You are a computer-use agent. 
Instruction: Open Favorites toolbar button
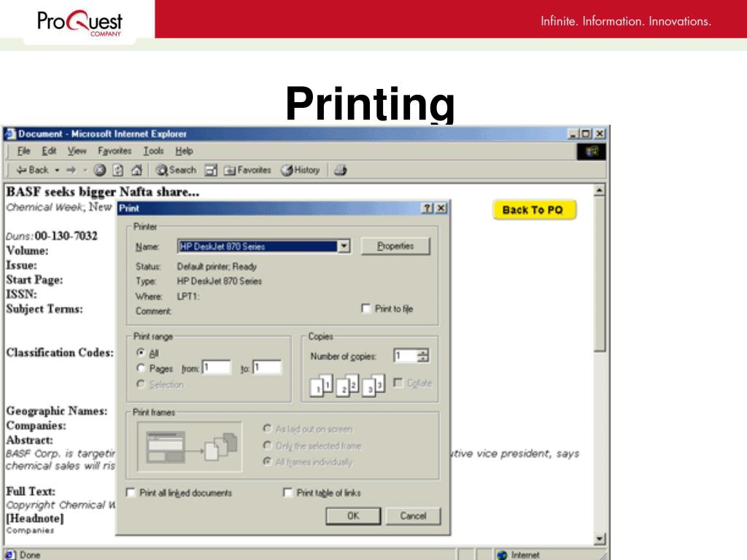pyautogui.click(x=248, y=170)
